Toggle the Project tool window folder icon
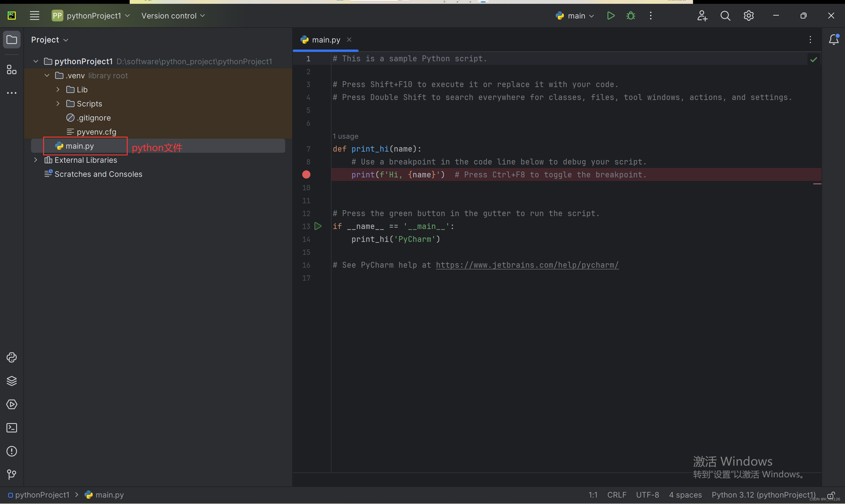Viewport: 845px width, 504px height. point(11,40)
